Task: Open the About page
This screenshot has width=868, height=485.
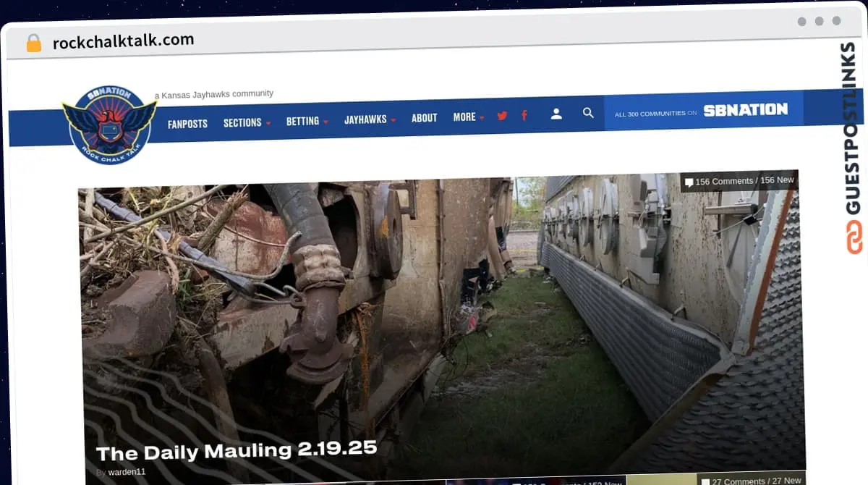Action: 425,118
